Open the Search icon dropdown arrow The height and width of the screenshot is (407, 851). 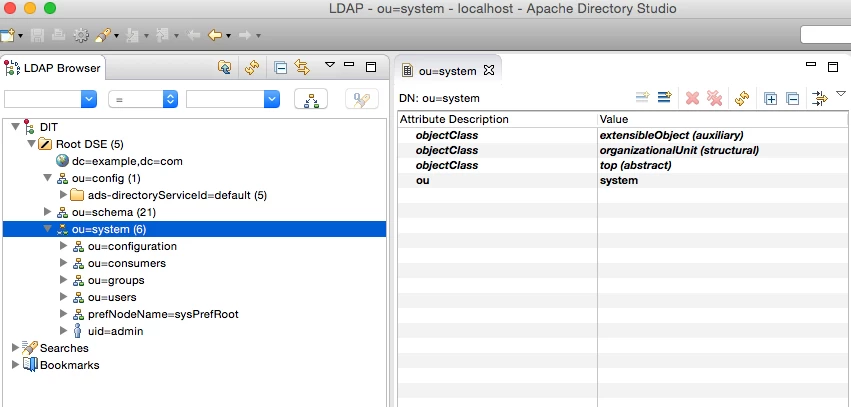117,36
